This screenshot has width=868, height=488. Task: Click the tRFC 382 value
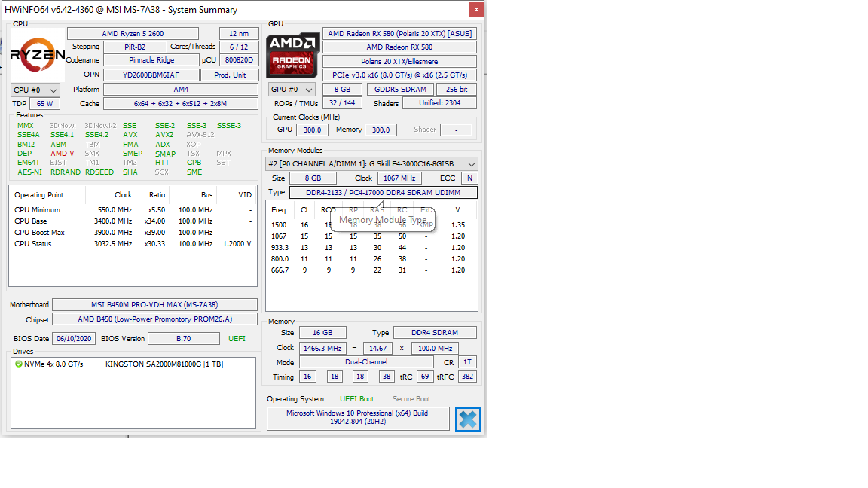point(468,377)
